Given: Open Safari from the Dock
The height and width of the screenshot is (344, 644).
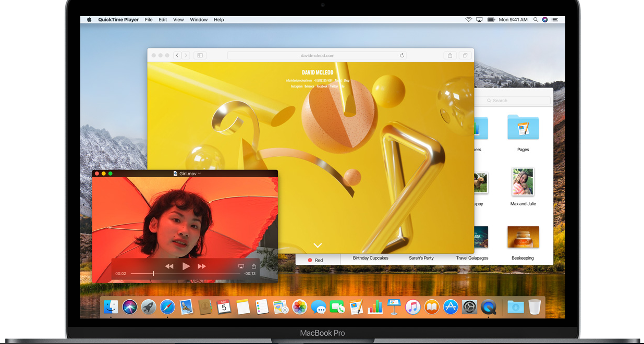Looking at the screenshot, I should click(x=167, y=307).
